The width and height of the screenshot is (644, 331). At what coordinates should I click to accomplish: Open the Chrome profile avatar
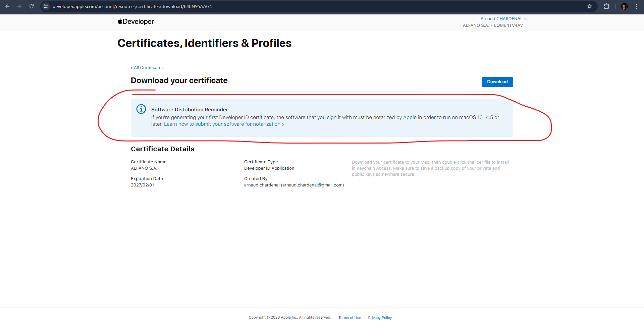click(625, 6)
